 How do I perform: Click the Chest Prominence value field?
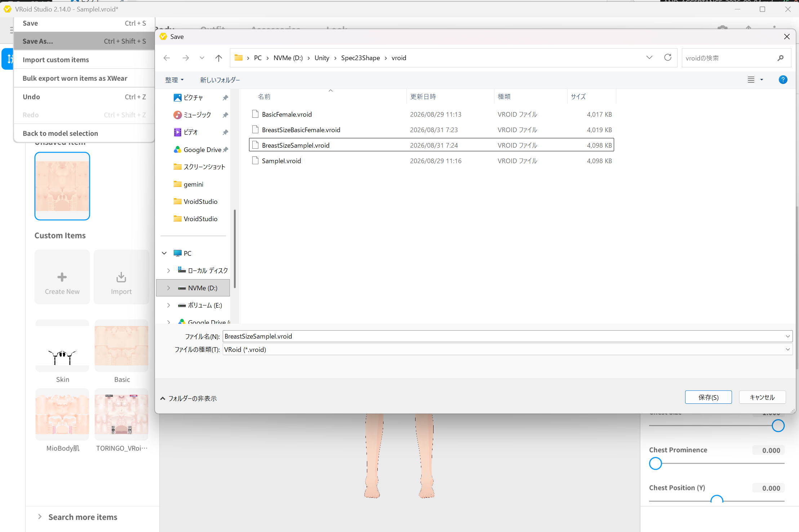point(769,450)
